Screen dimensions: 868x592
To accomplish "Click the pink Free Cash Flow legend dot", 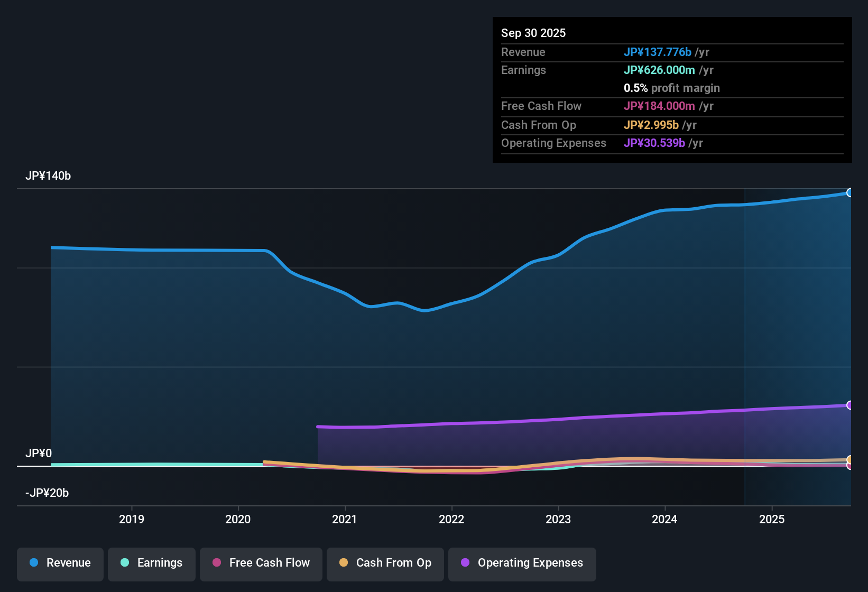I will [217, 563].
